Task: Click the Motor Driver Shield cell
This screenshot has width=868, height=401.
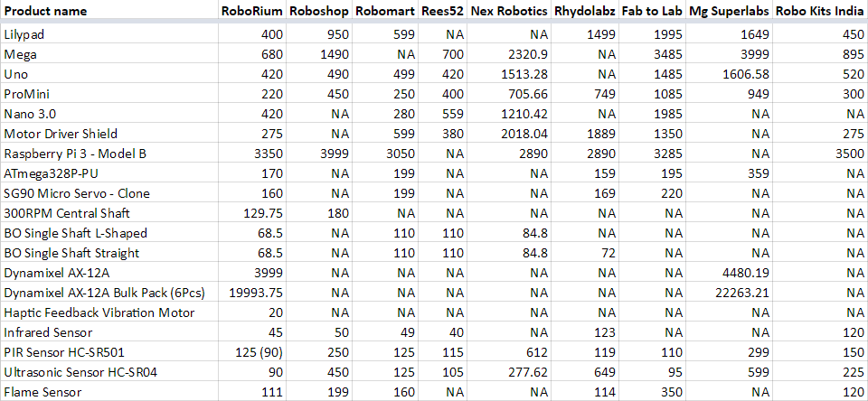Action: pyautogui.click(x=108, y=134)
